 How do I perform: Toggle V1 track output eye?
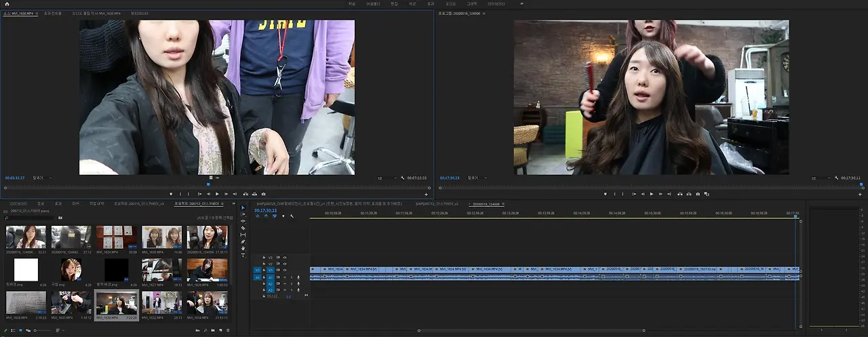(x=285, y=270)
